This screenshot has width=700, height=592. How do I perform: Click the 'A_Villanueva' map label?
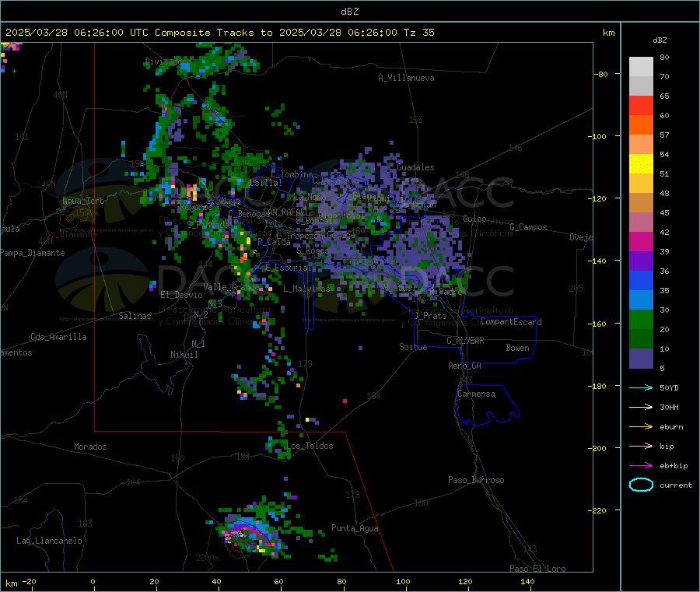pyautogui.click(x=406, y=78)
